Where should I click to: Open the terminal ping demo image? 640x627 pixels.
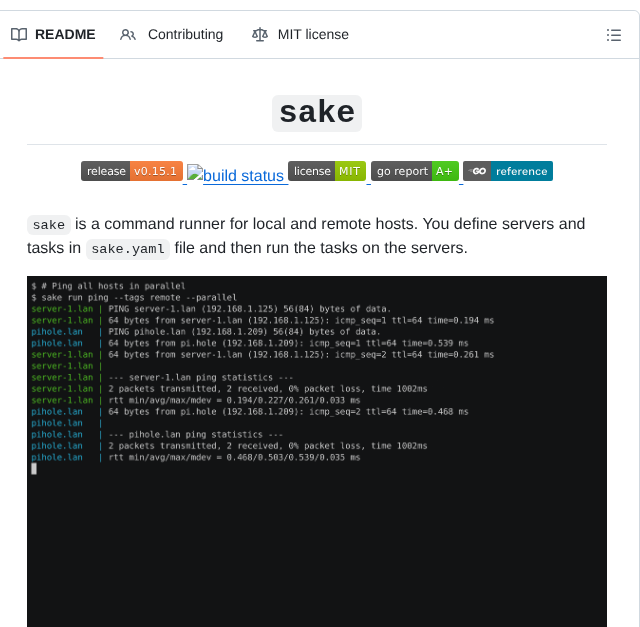(x=317, y=451)
